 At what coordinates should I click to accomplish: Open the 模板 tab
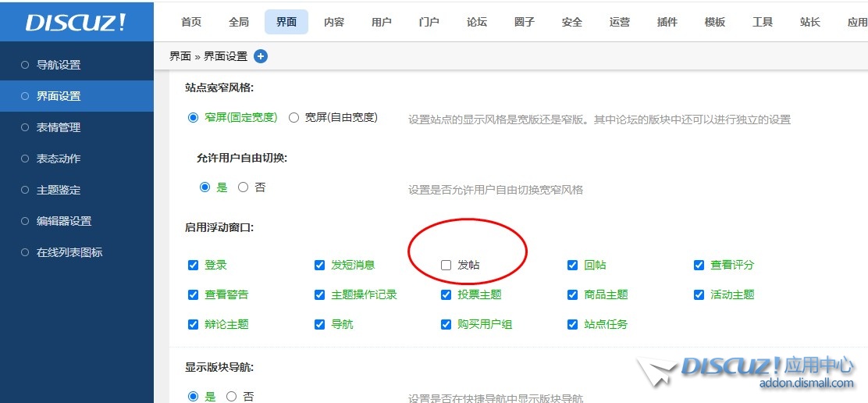715,22
